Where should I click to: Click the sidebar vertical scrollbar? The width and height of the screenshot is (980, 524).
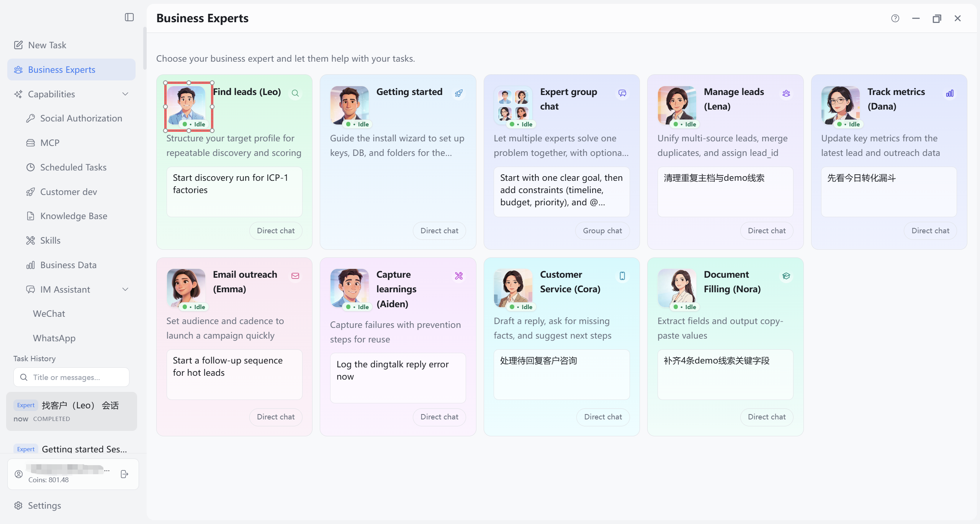click(x=145, y=48)
